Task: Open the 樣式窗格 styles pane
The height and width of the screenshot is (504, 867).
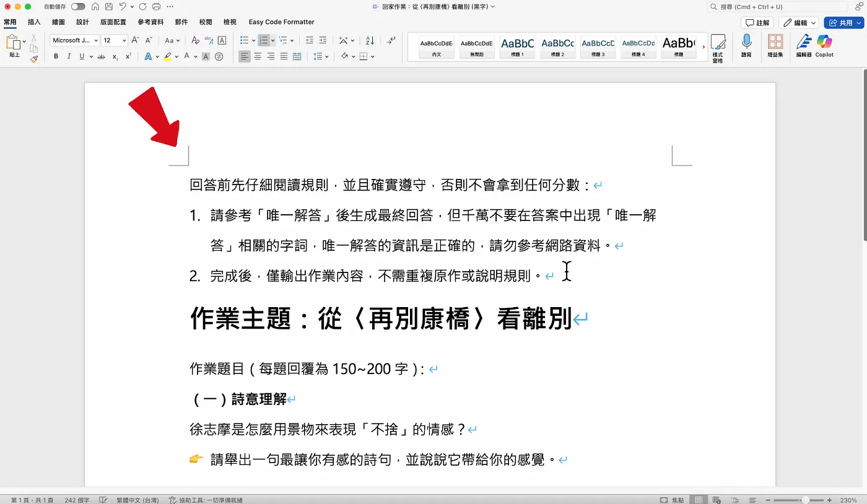Action: pyautogui.click(x=718, y=48)
